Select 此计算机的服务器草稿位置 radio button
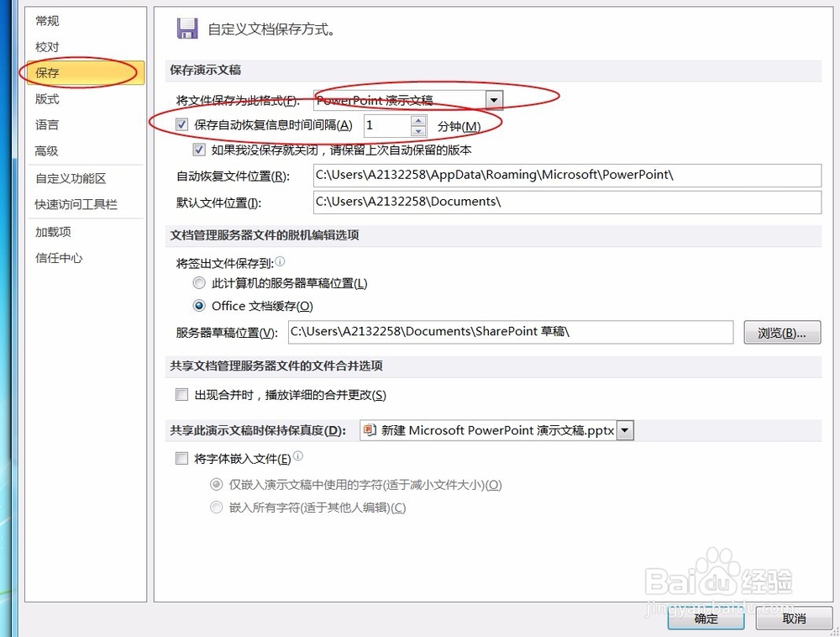Viewport: 840px width, 637px height. [199, 282]
